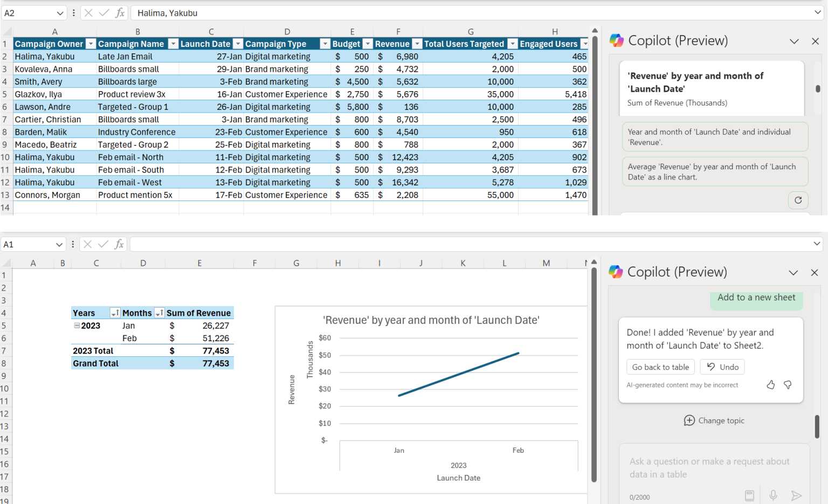Collapse the Copilot panel with its chevron
The height and width of the screenshot is (504, 828).
pos(794,41)
